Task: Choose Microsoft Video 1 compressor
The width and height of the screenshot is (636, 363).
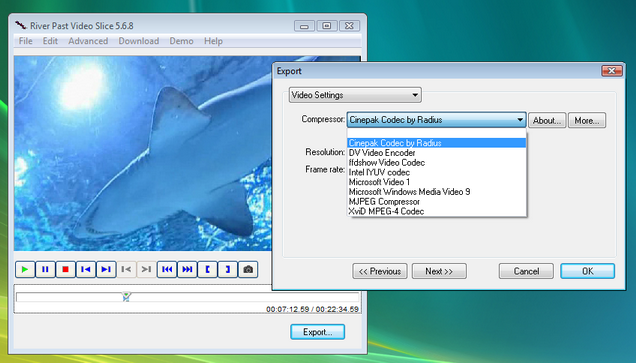Action: coord(437,182)
